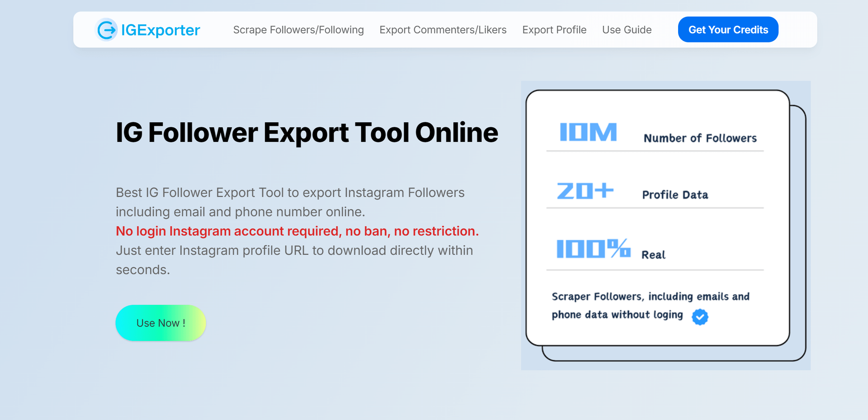The height and width of the screenshot is (420, 868).
Task: Select the Profile Data label
Action: [x=675, y=195]
